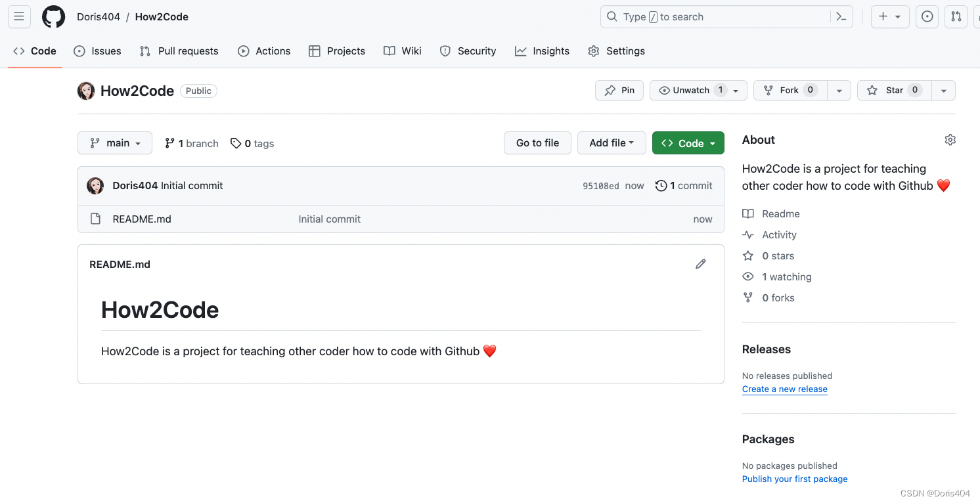Click the file icon next to README.md
The width and height of the screenshot is (980, 503).
(x=95, y=219)
